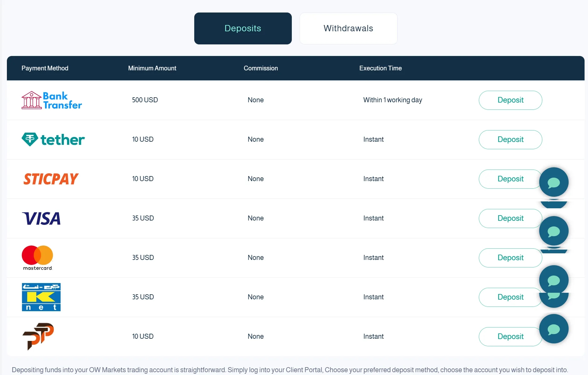Click the 35 USD amount for K-net
588x375 pixels.
coord(143,297)
